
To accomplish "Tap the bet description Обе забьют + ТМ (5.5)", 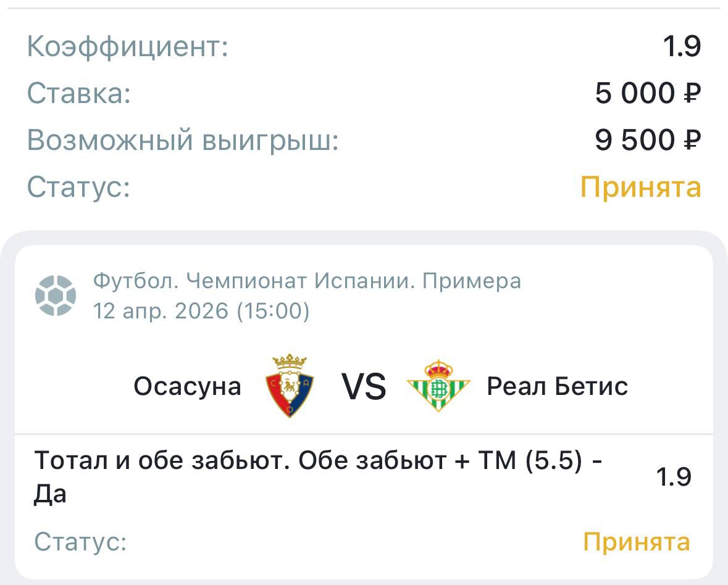I will [x=318, y=477].
